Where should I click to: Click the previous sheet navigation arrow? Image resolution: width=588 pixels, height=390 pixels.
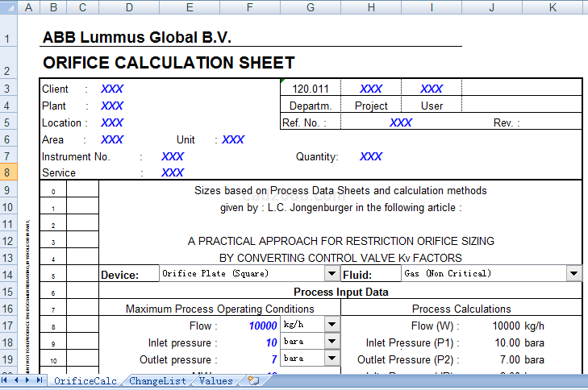(16, 381)
